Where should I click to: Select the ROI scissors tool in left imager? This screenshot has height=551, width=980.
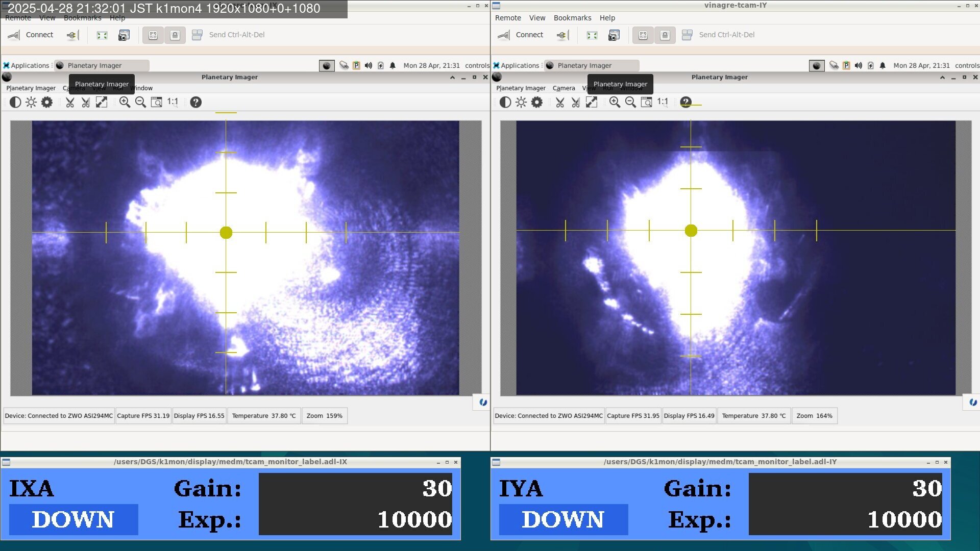click(70, 102)
